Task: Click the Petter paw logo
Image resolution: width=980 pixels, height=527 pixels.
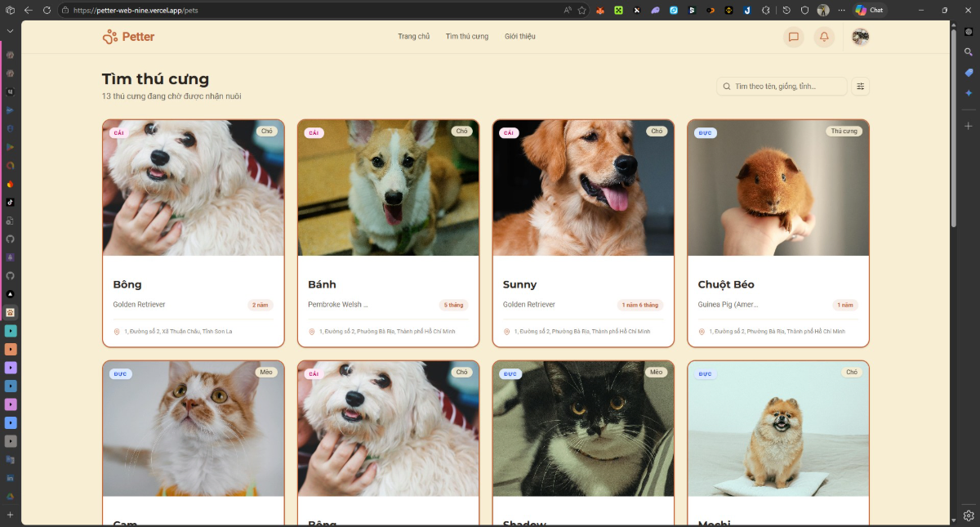Action: point(110,37)
